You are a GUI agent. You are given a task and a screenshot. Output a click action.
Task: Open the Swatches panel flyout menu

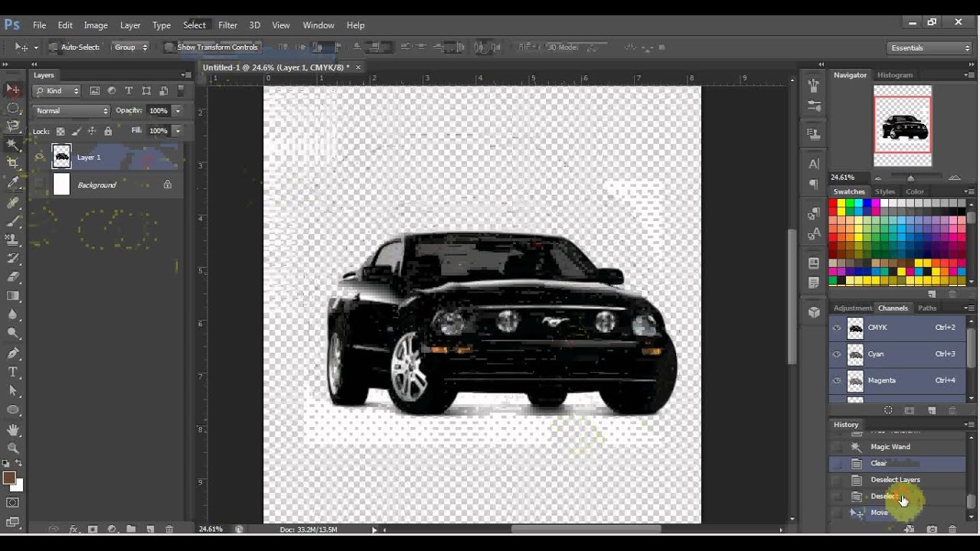tap(969, 192)
